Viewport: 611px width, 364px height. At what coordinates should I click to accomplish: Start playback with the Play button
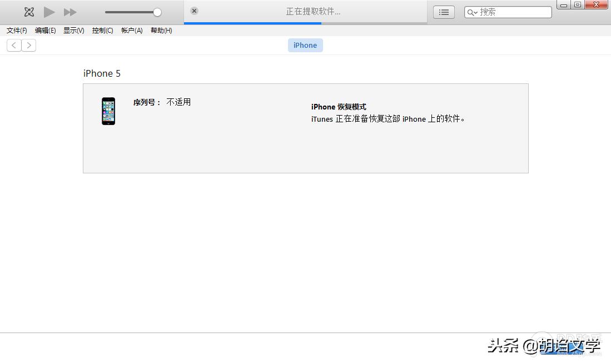point(49,12)
